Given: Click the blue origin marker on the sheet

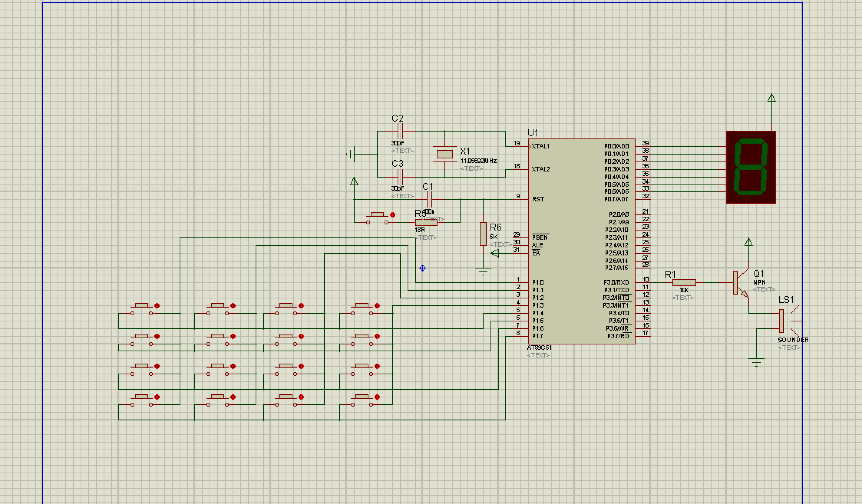Looking at the screenshot, I should tap(423, 268).
